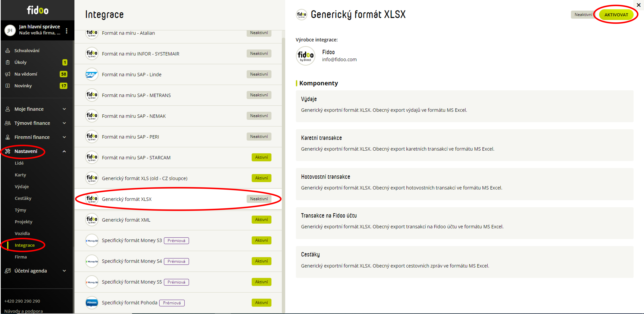Click the Účetní agenda icon

pos(8,270)
